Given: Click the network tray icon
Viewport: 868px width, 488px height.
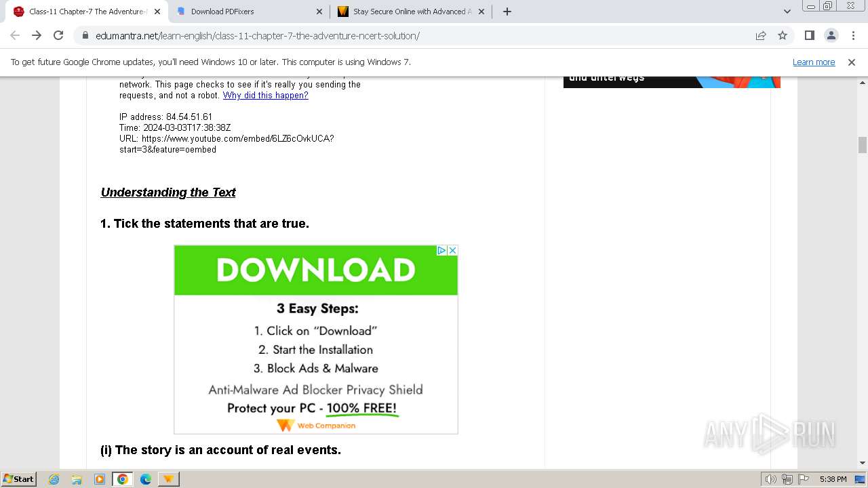Looking at the screenshot, I should [787, 479].
